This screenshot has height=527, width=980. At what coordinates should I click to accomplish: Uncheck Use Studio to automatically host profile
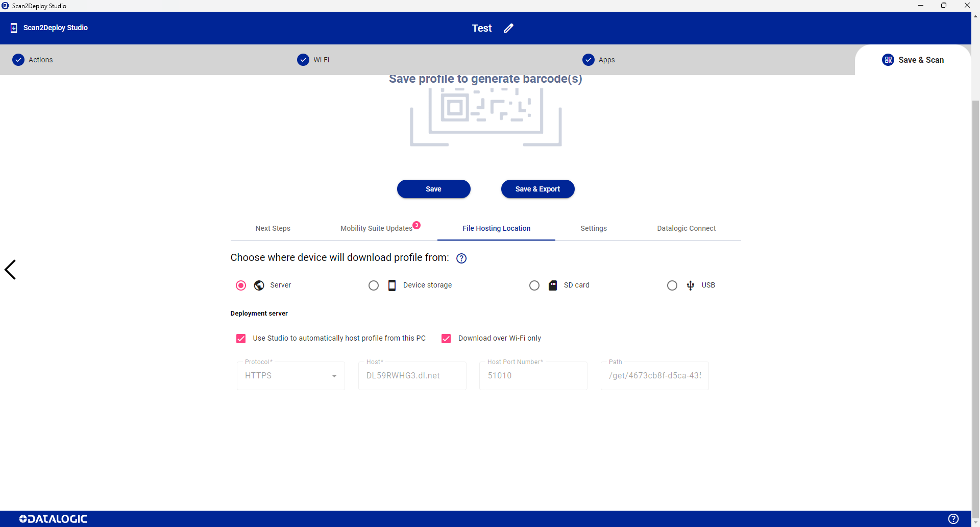(241, 339)
